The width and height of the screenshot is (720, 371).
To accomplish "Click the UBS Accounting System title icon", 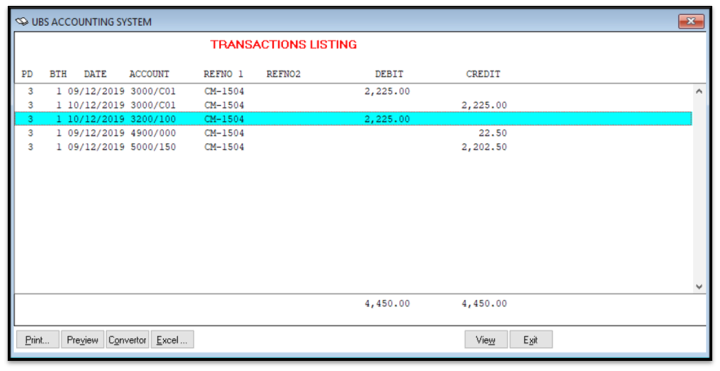I will click(x=22, y=22).
